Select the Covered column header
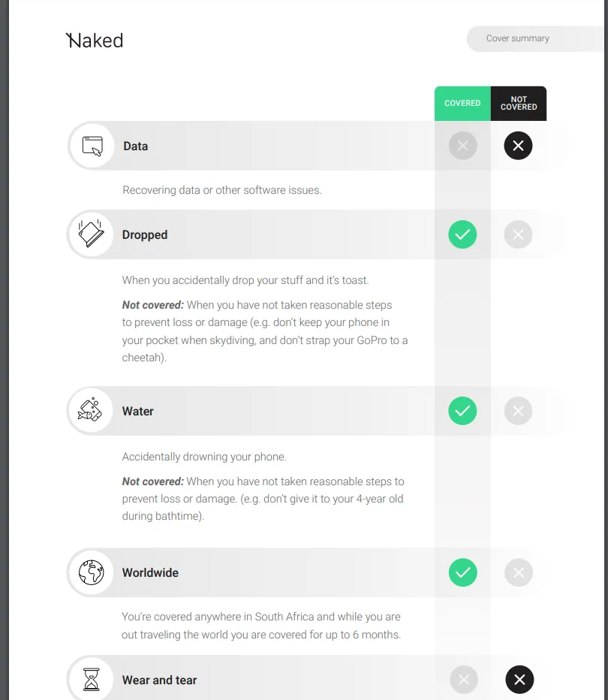The width and height of the screenshot is (608, 700). (462, 104)
